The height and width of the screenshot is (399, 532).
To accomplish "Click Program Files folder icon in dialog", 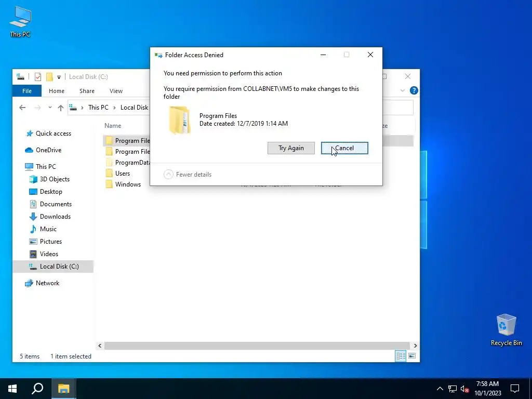I will tap(180, 120).
